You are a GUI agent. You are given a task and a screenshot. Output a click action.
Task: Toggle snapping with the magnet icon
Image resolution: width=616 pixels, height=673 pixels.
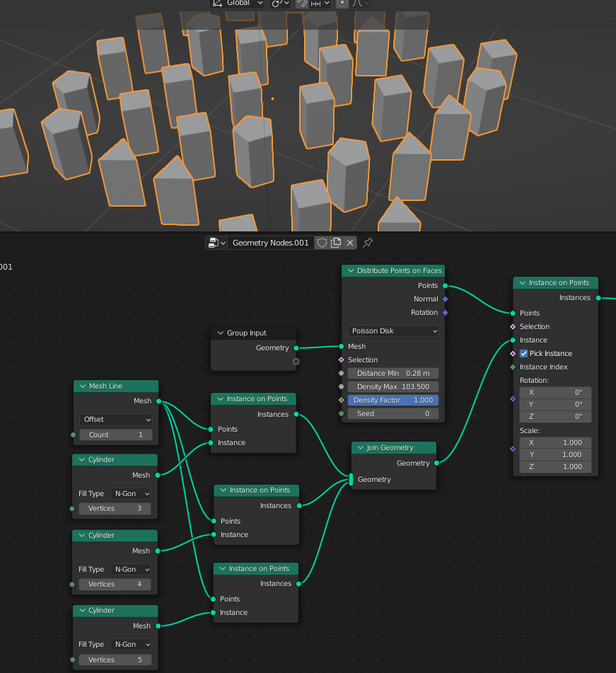click(x=302, y=3)
